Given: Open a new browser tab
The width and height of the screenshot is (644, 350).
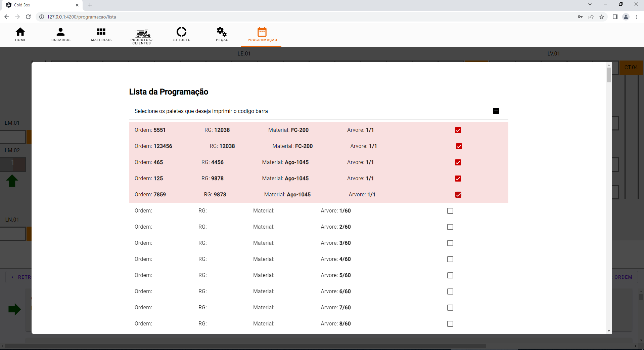Looking at the screenshot, I should pyautogui.click(x=90, y=5).
